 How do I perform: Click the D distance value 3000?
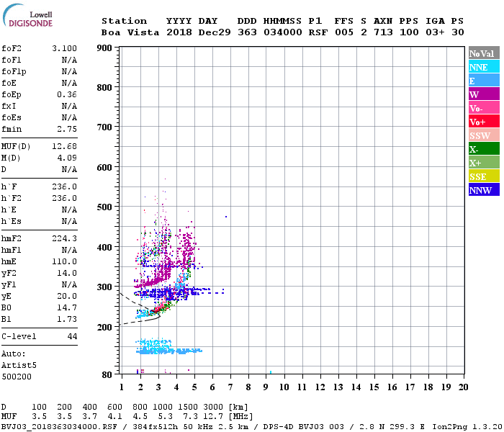point(213,408)
